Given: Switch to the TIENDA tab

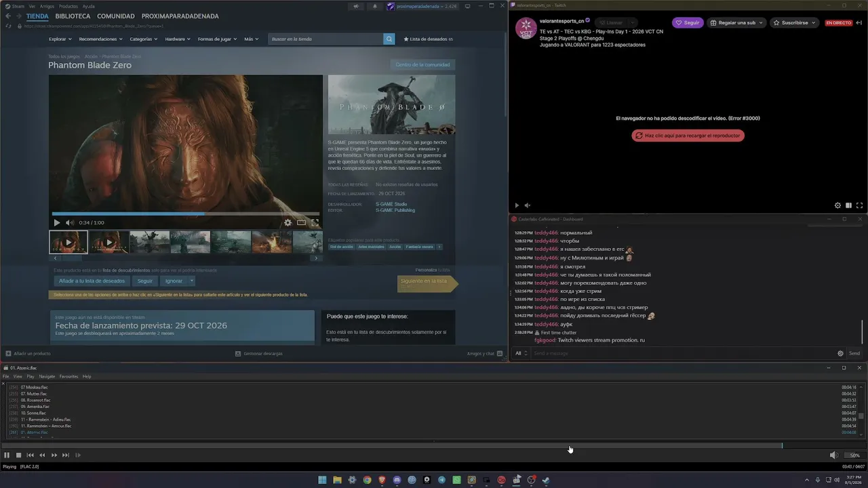Looking at the screenshot, I should point(37,16).
